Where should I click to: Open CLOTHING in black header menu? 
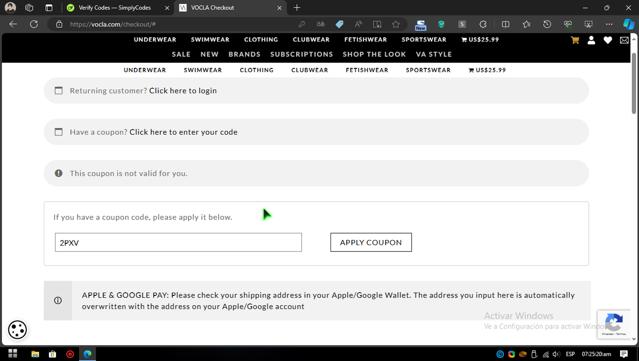261,40
